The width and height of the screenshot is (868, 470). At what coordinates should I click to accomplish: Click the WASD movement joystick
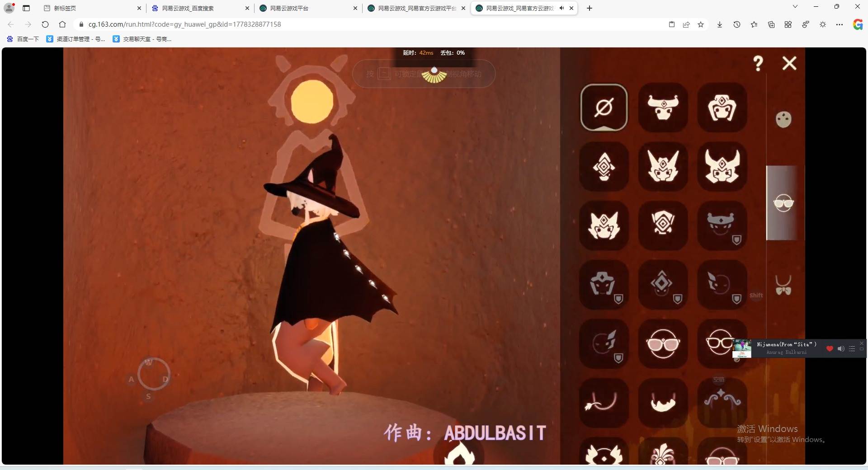point(154,374)
